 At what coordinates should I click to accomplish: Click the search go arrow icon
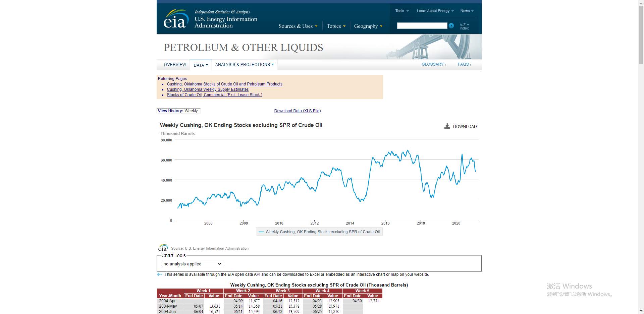[451, 26]
